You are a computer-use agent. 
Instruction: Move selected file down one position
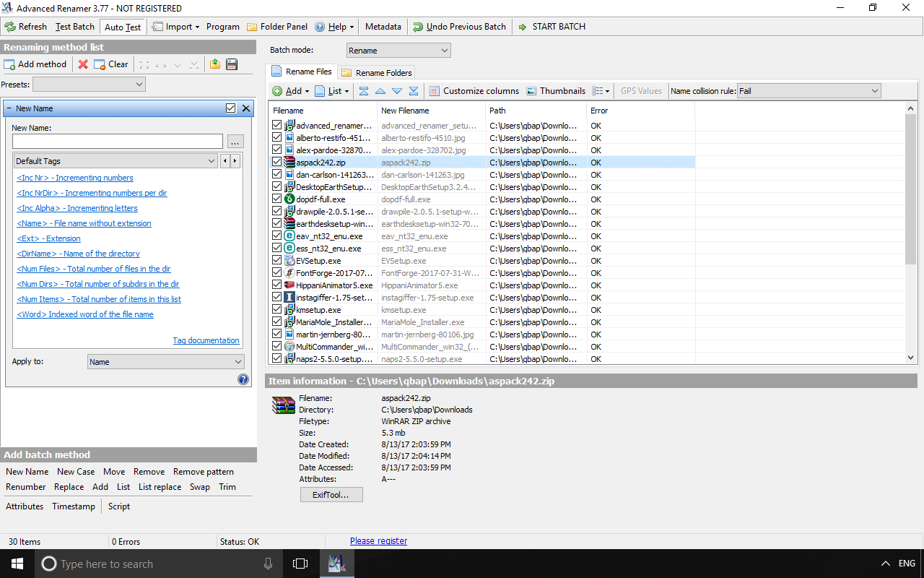pyautogui.click(x=397, y=91)
